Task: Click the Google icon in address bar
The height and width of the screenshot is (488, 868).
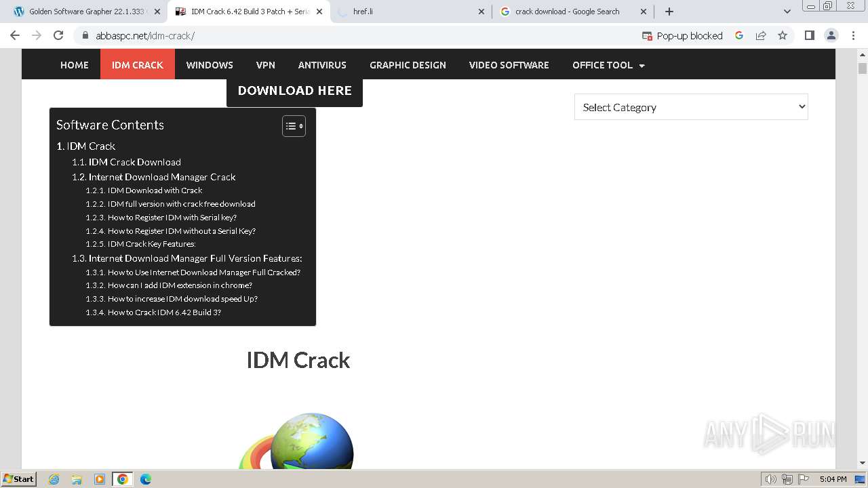Action: [x=739, y=36]
